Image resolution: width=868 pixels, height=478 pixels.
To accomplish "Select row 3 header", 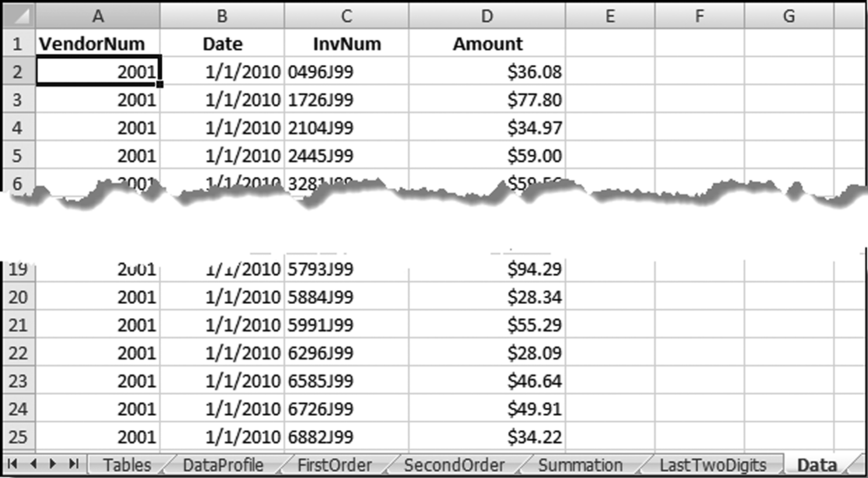I will pyautogui.click(x=19, y=100).
